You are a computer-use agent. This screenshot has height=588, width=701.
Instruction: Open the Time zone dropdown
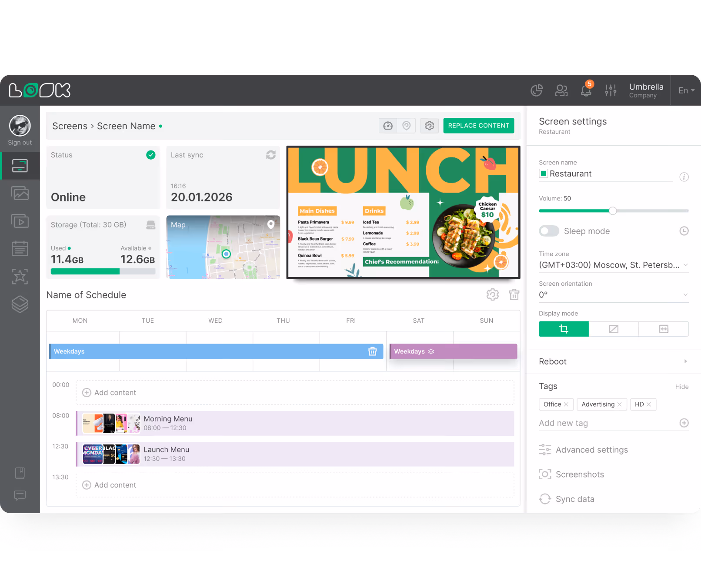tap(614, 265)
